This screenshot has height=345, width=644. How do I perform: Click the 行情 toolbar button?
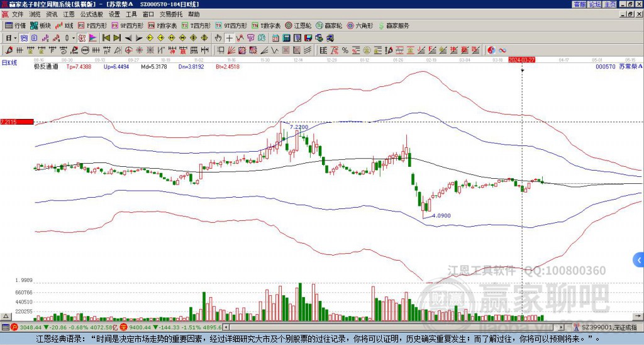[15, 25]
